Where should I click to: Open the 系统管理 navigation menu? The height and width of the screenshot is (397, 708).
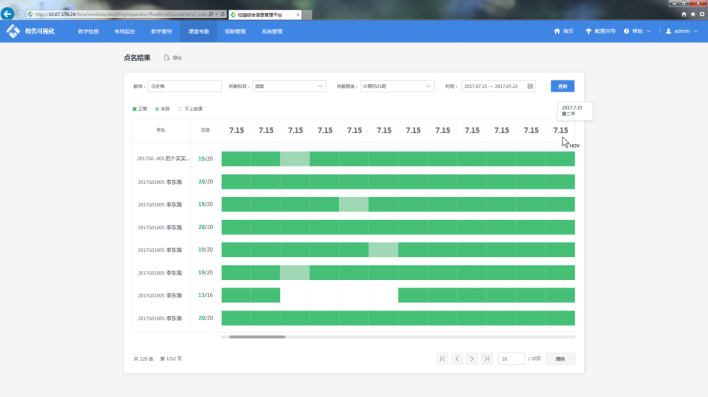[x=272, y=32]
